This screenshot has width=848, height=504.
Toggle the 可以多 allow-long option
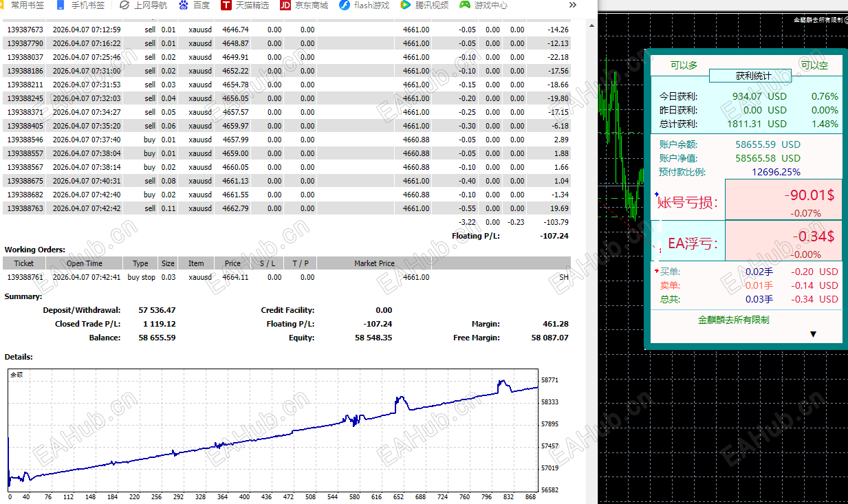pos(684,65)
